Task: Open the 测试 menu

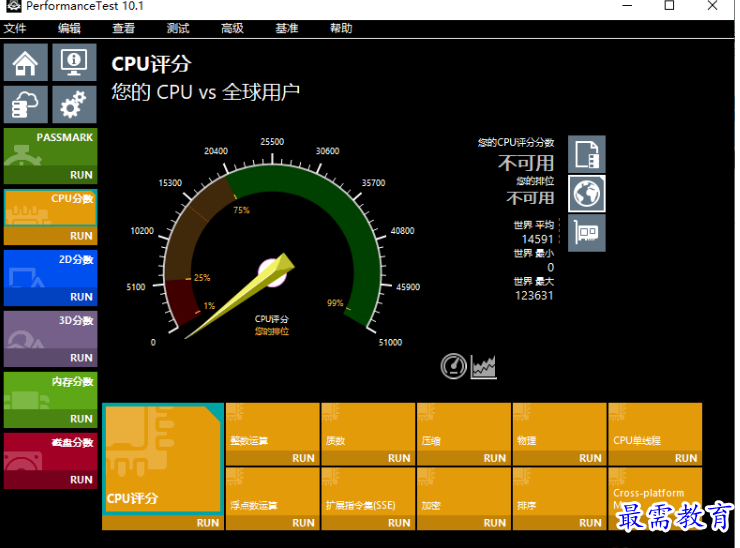Action: coord(178,28)
